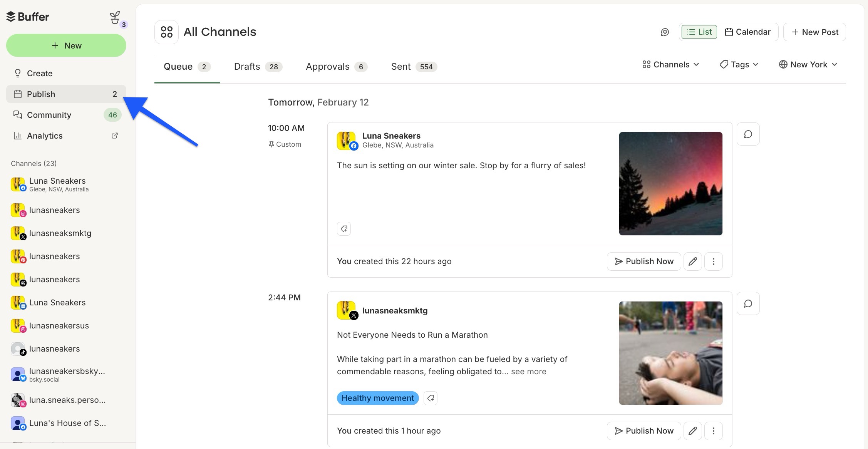Screen dimensions: 868x449
Task: Open the marathon runner image thumbnail
Action: tap(670, 353)
